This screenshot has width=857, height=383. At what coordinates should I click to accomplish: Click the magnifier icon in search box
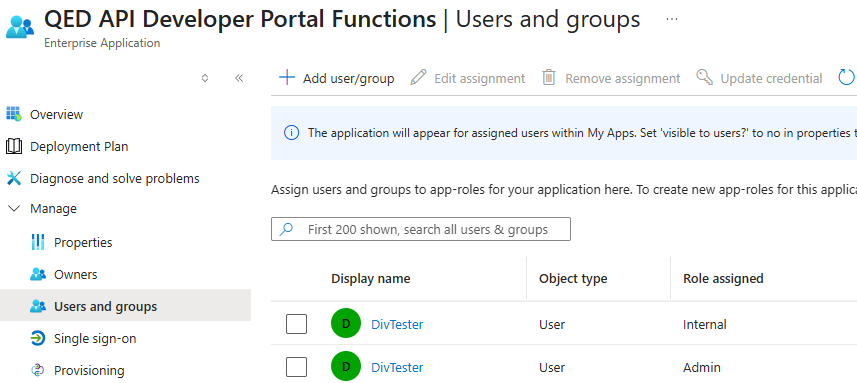tap(286, 229)
